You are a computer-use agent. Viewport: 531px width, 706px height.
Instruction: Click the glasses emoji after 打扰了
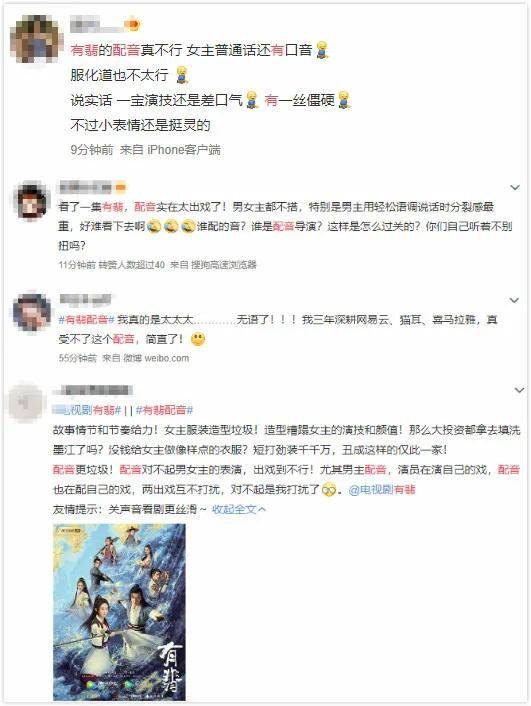point(330,490)
